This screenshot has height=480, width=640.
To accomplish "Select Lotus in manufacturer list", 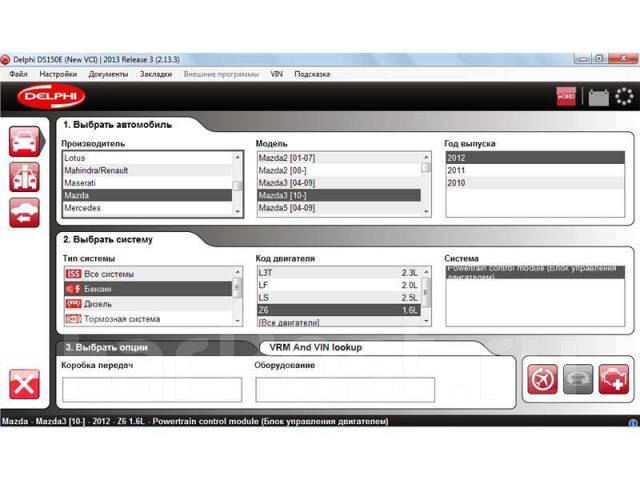I will tap(147, 158).
